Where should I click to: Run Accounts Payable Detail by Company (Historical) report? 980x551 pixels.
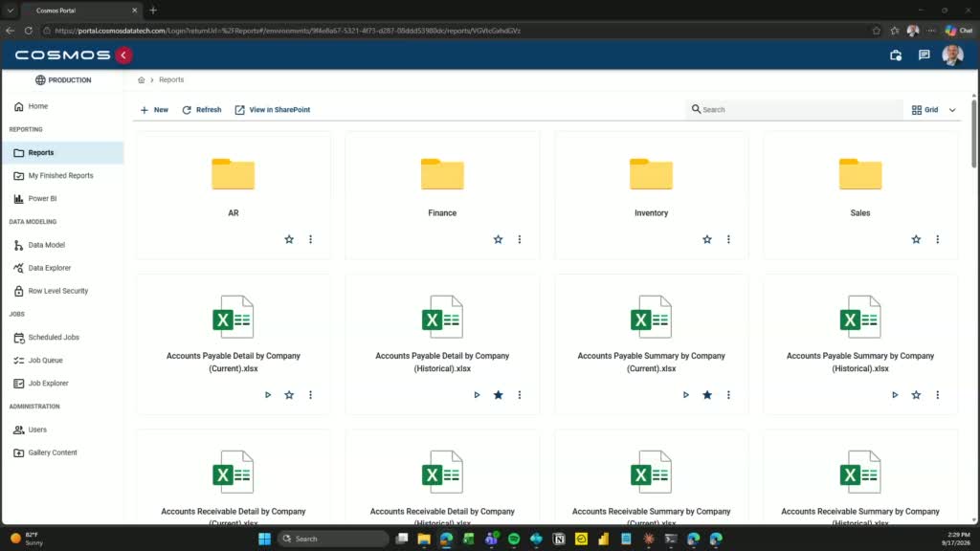tap(477, 395)
